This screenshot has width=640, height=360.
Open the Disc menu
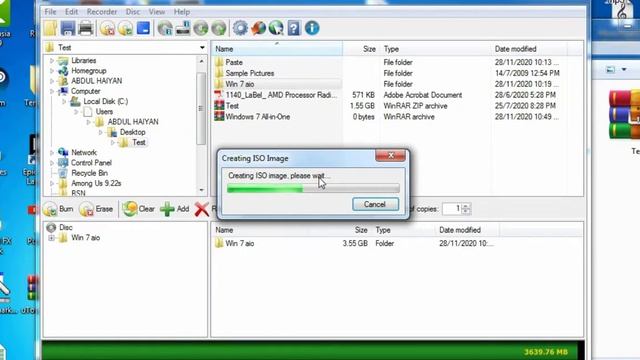click(x=133, y=12)
